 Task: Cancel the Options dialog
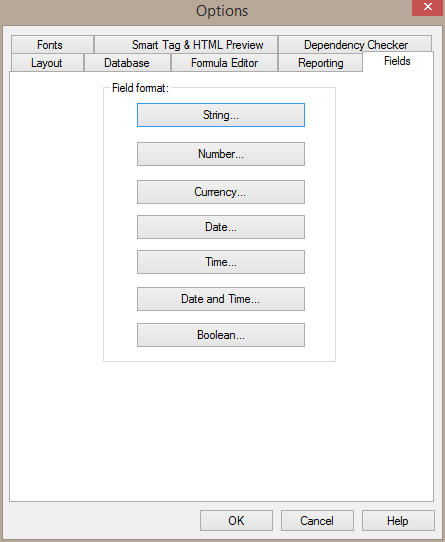pyautogui.click(x=317, y=521)
